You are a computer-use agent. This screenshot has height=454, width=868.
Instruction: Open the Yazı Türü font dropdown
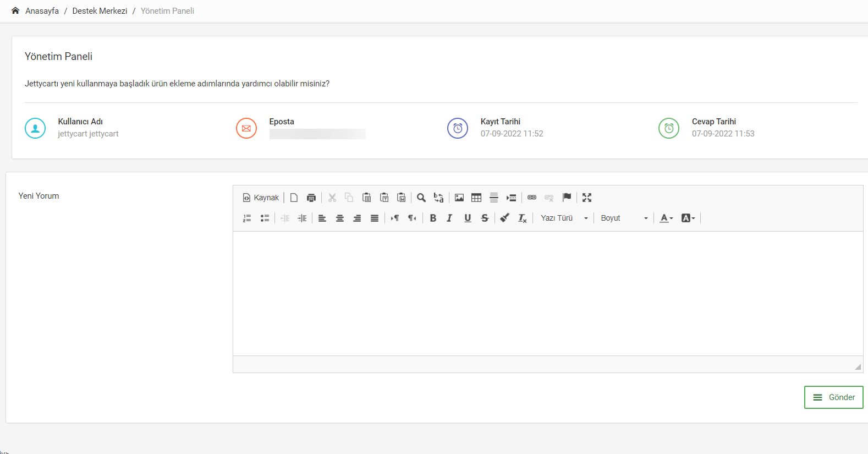point(564,218)
